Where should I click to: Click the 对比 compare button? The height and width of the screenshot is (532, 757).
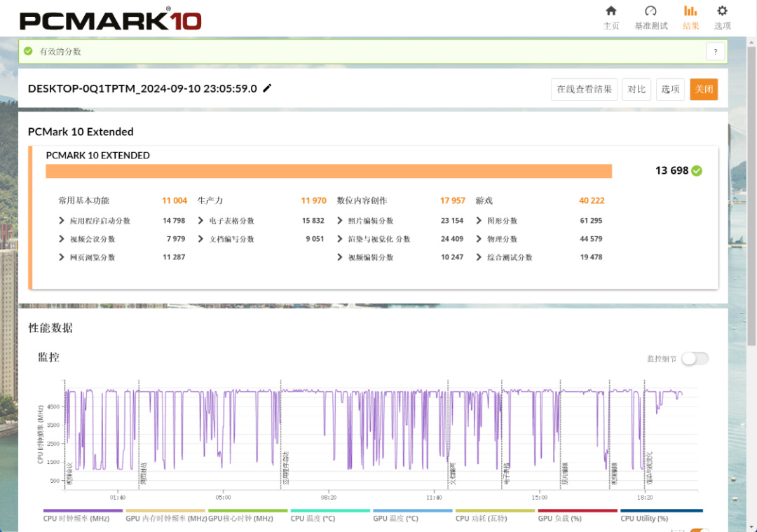click(636, 89)
